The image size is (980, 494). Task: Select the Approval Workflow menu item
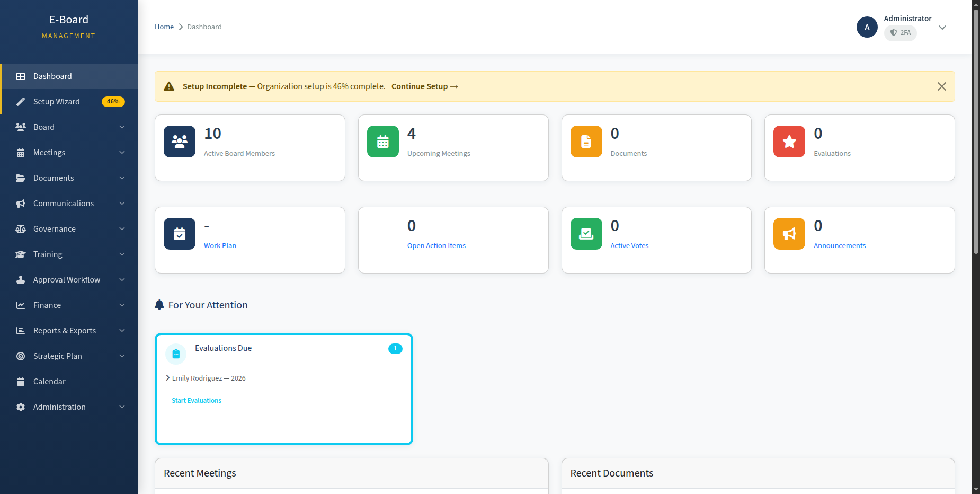point(69,280)
